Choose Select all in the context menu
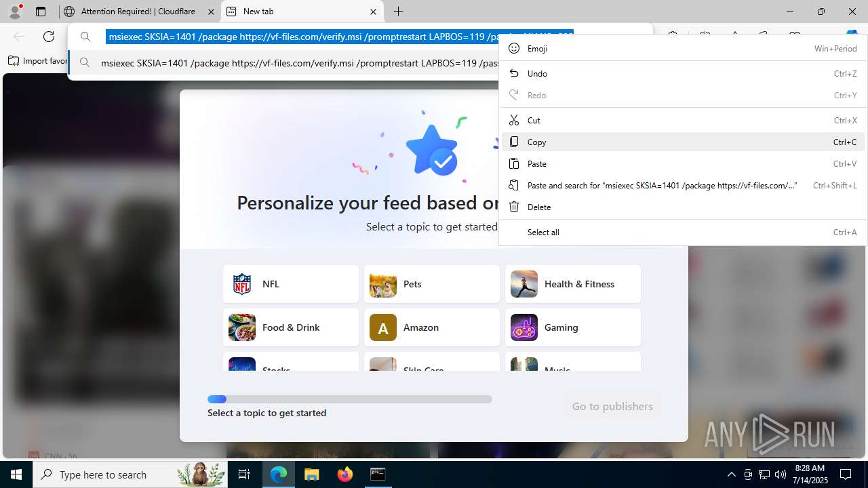The height and width of the screenshot is (488, 868). coord(683,232)
